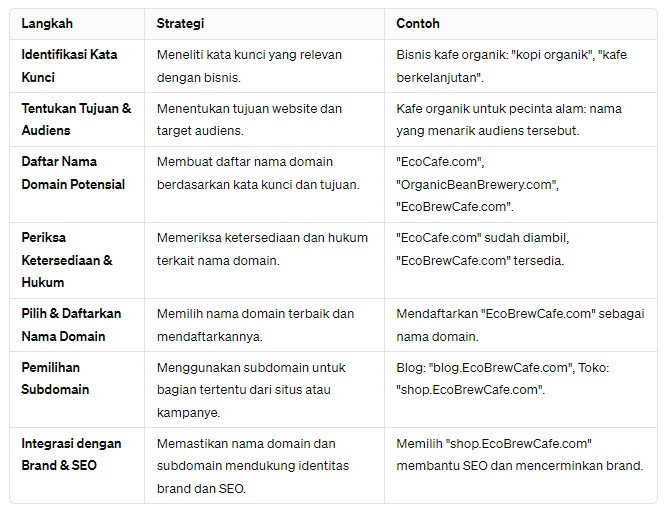Select the "Identifikasi Kata Kunci" cell
665x512 pixels.
coord(68,65)
